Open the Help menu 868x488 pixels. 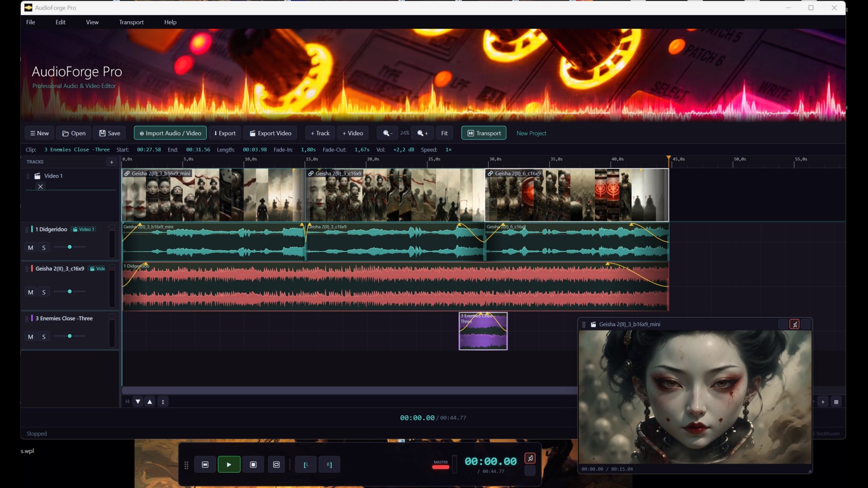point(170,22)
